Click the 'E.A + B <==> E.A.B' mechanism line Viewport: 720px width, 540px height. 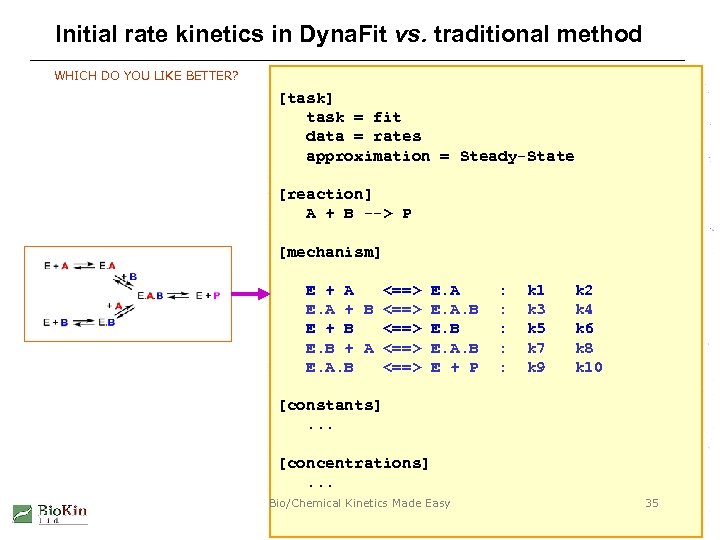(392, 310)
